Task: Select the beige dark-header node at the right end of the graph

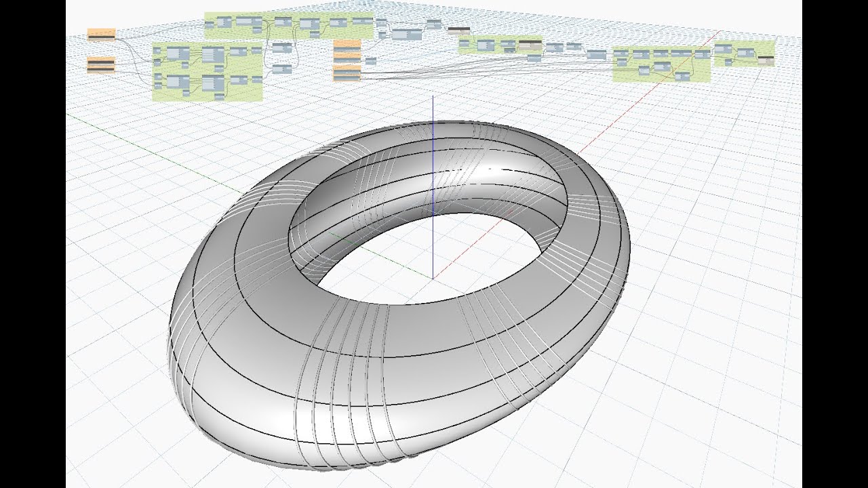Action: point(766,61)
